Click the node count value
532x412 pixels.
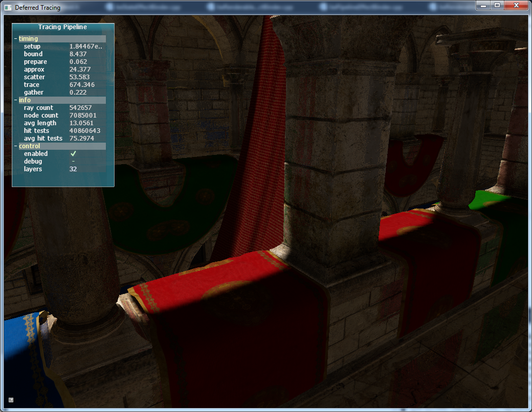pyautogui.click(x=82, y=116)
